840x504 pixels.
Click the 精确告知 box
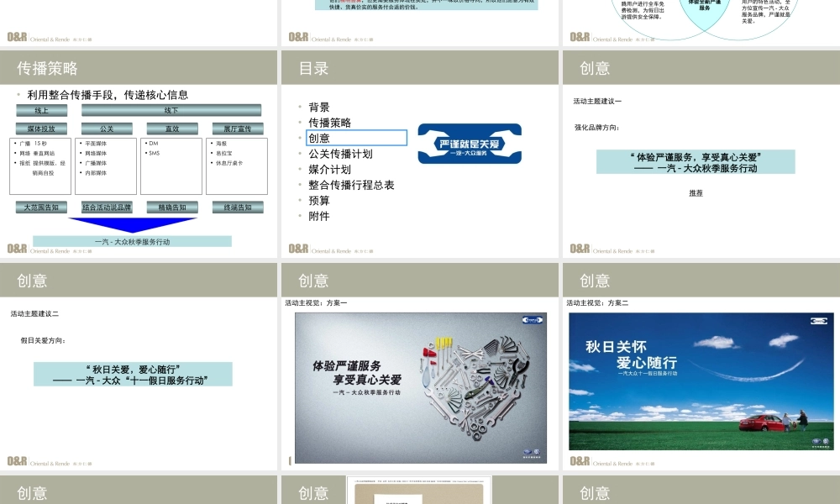[172, 207]
